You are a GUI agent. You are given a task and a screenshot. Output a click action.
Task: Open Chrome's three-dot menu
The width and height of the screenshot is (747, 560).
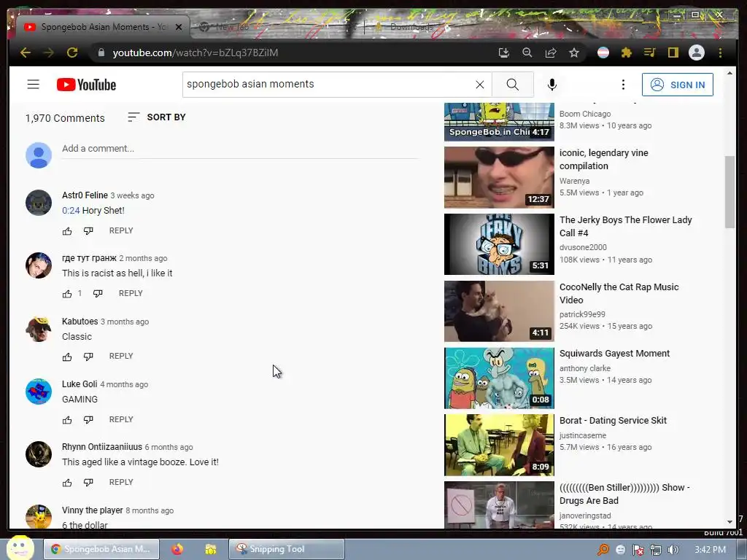(x=720, y=52)
